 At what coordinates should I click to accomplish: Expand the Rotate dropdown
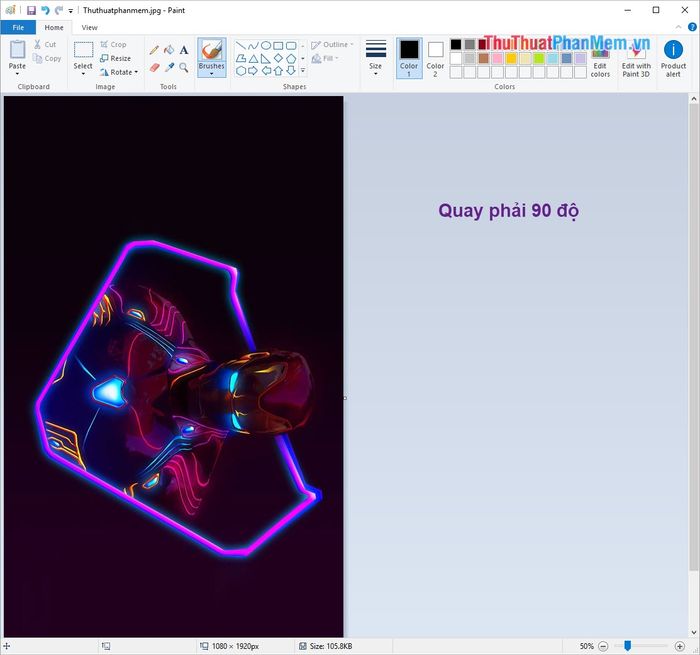click(x=121, y=72)
